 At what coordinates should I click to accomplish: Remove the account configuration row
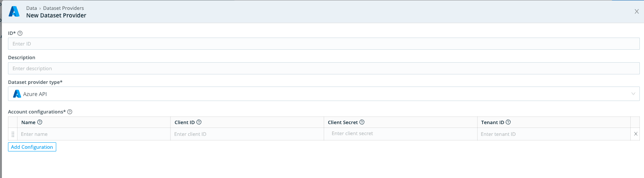[x=636, y=134]
